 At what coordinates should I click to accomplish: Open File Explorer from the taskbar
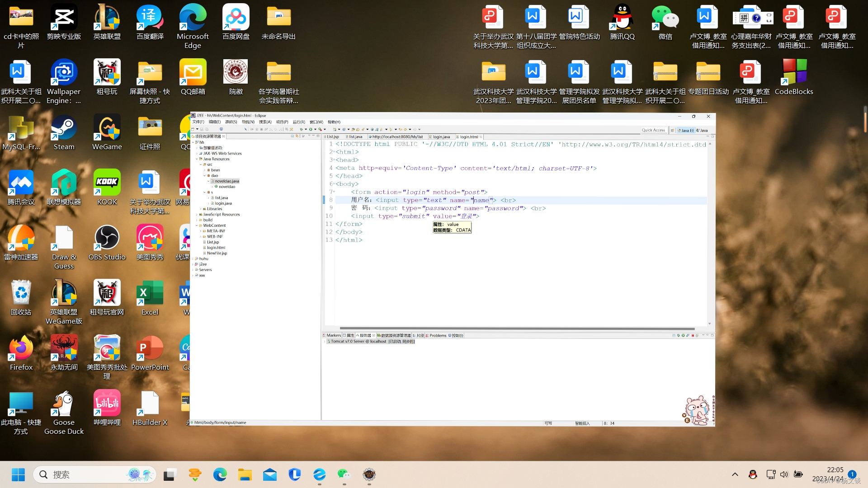pyautogui.click(x=245, y=474)
